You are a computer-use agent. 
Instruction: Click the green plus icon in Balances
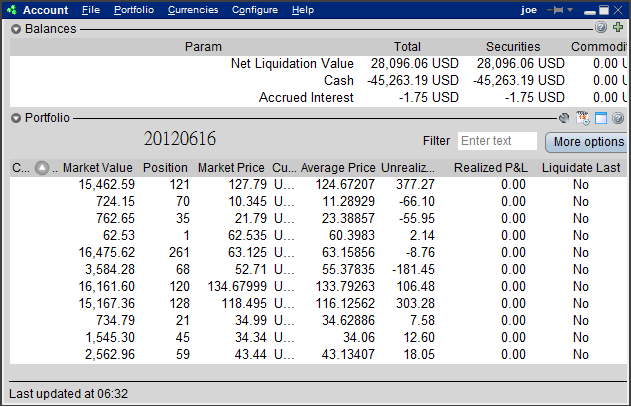tap(618, 27)
